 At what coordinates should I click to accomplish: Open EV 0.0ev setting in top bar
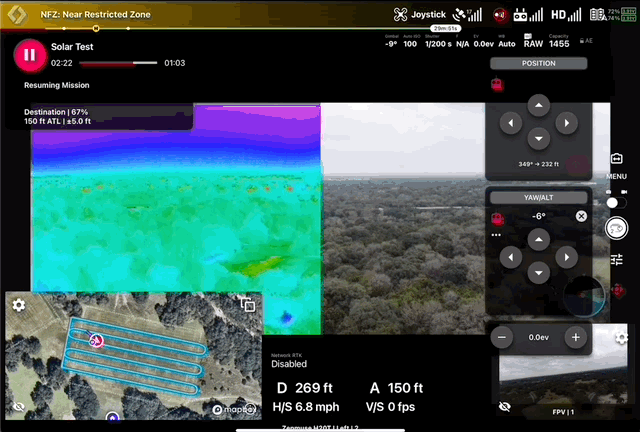tap(484, 41)
